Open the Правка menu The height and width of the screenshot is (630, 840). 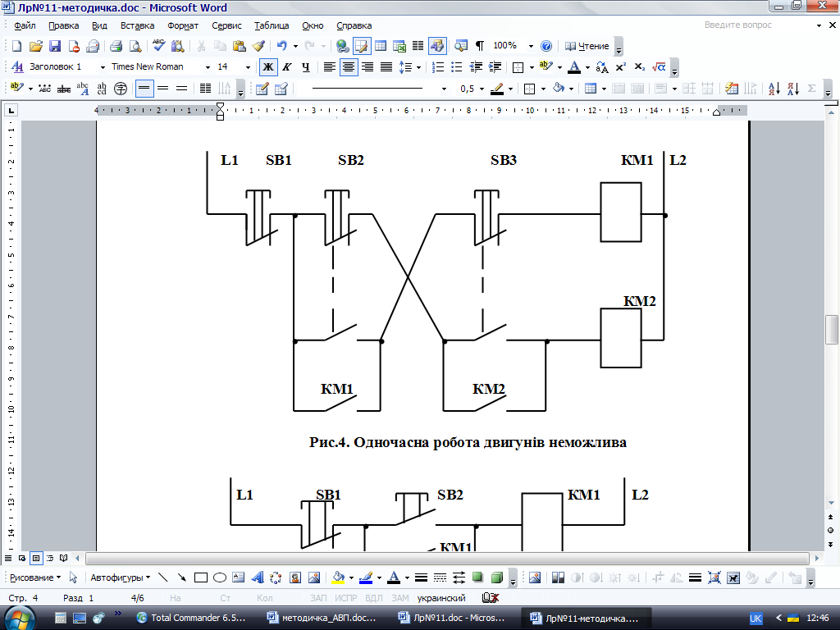coord(63,25)
